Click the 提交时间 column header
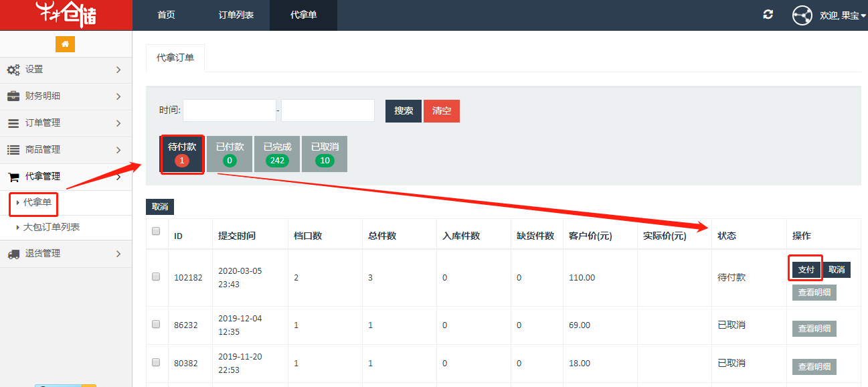The width and height of the screenshot is (868, 387). coord(237,236)
